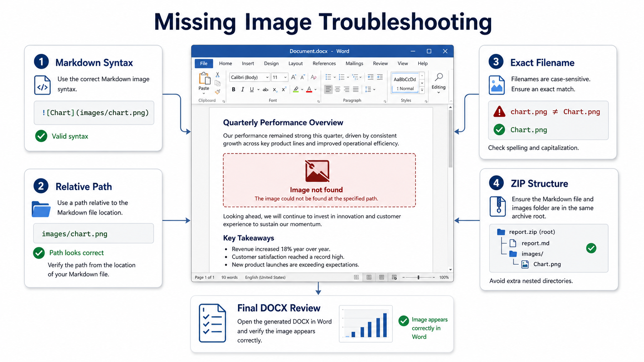Justify the paragraph text
The height and width of the screenshot is (362, 644).
[356, 89]
